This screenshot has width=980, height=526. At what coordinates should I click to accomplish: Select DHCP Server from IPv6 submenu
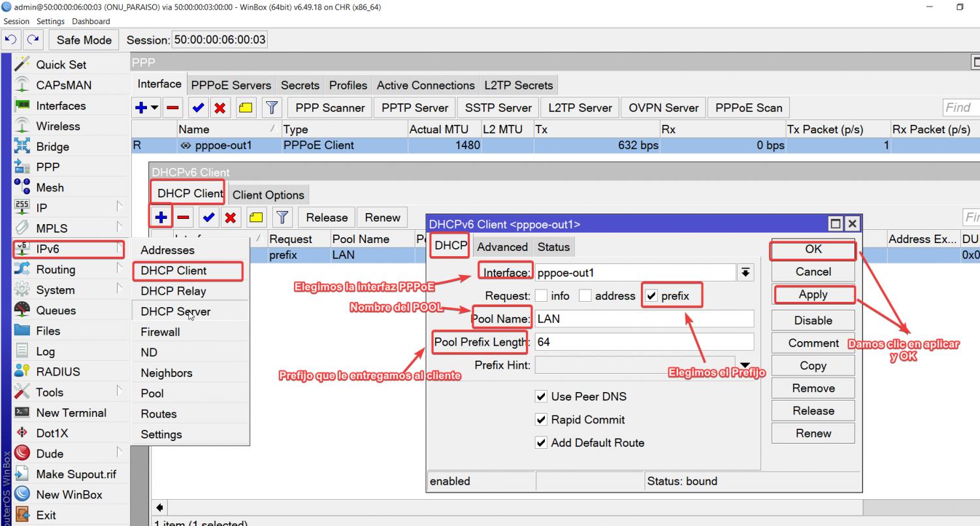click(175, 312)
